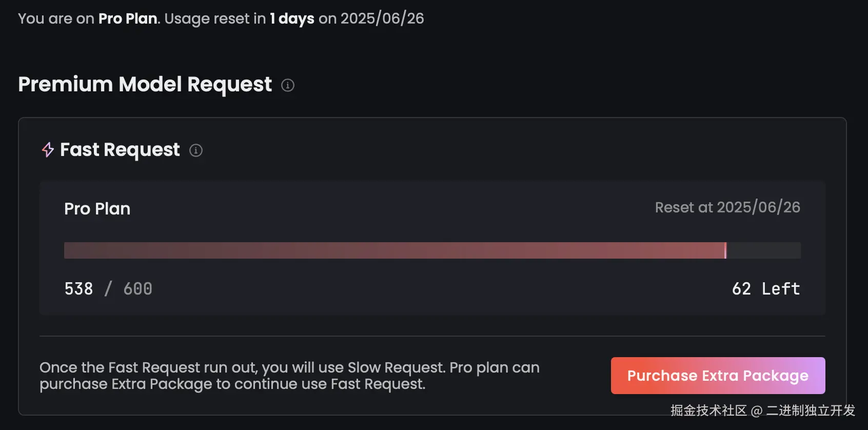This screenshot has height=430, width=868.
Task: Click the 538 used requests count
Action: [x=78, y=289]
